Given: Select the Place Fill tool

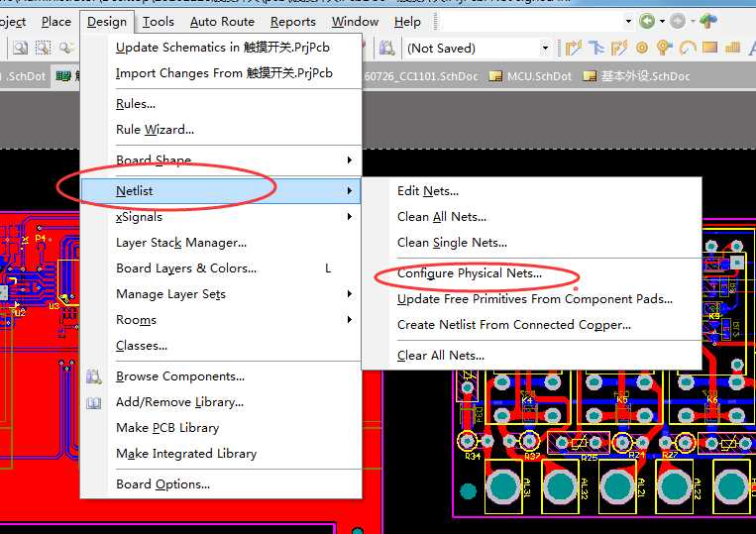Looking at the screenshot, I should click(x=709, y=48).
